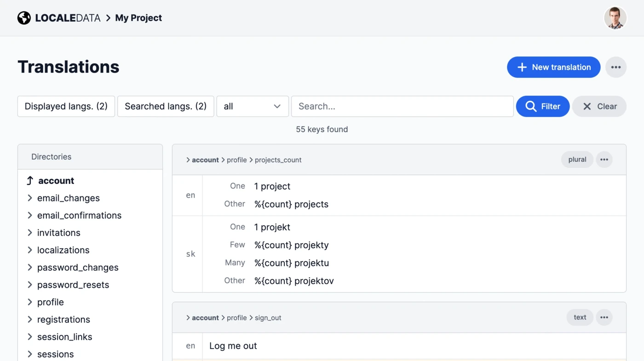The image size is (644, 361).
Task: Click the text type badge on sign_out
Action: click(580, 317)
